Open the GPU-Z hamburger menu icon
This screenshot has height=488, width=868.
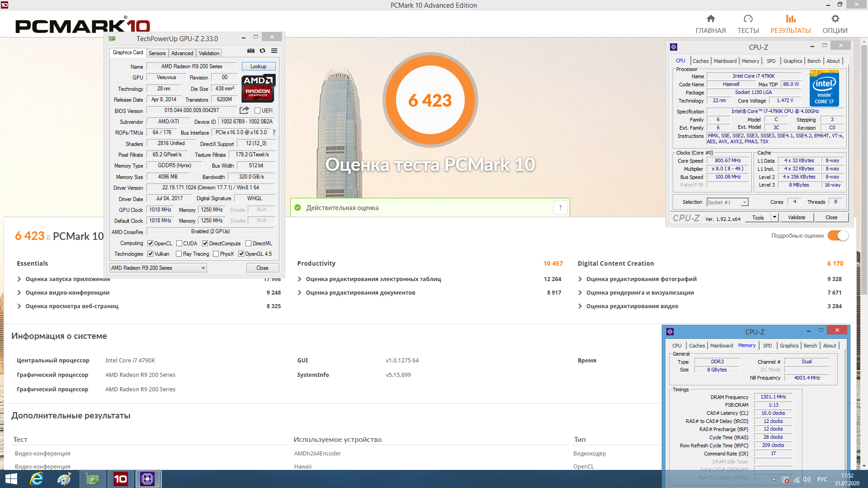click(274, 51)
